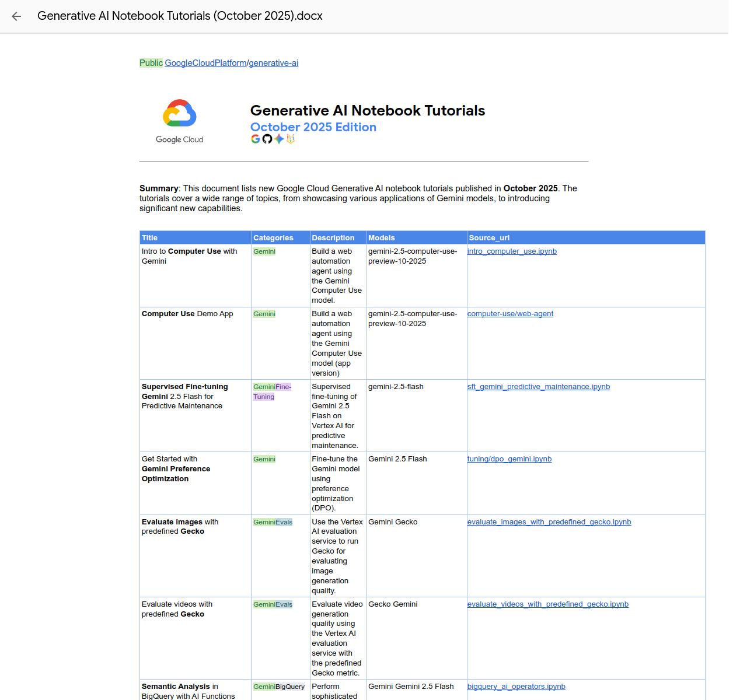Image resolution: width=747 pixels, height=700 pixels.
Task: Click the document file name title
Action: click(180, 16)
